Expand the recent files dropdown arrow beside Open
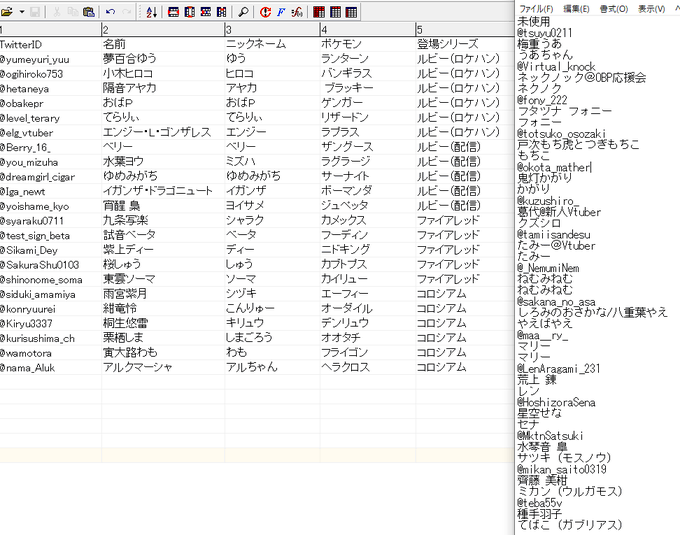This screenshot has height=535, width=680. coord(22,12)
